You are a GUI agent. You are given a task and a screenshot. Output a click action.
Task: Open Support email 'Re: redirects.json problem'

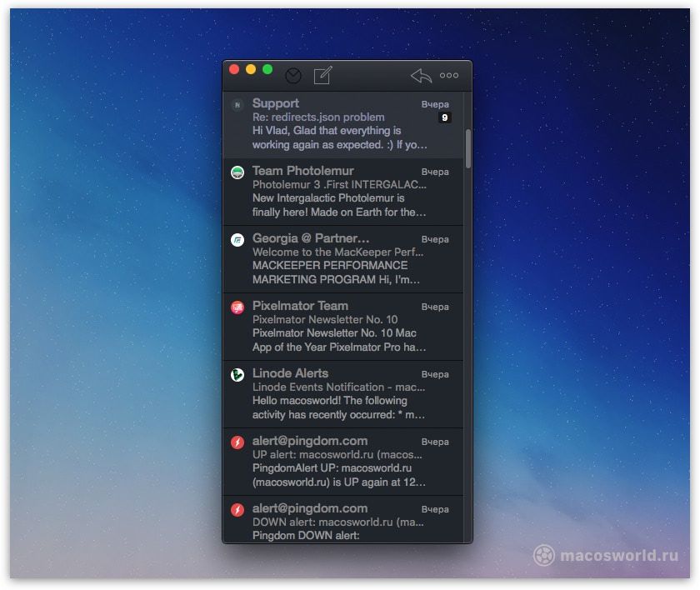(x=342, y=125)
